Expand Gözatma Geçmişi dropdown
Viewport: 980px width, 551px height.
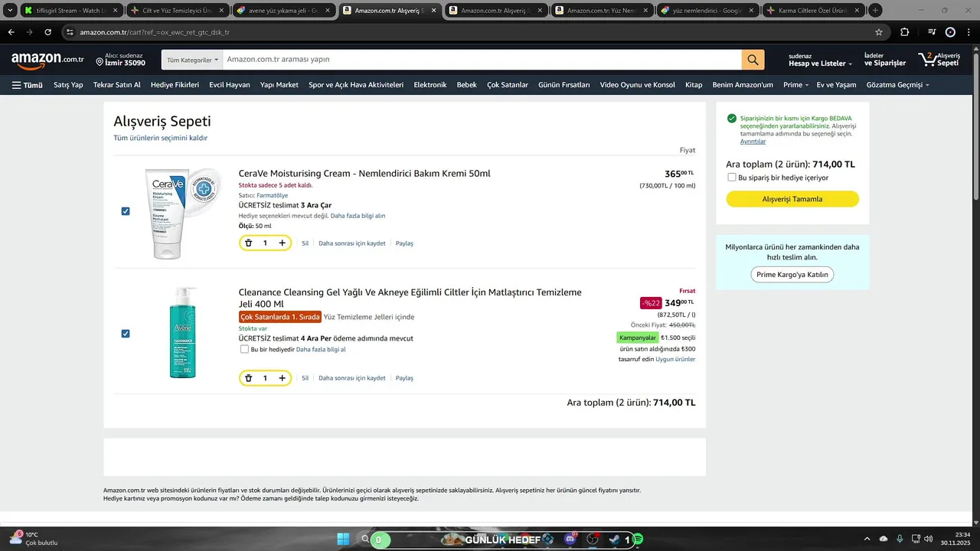[898, 85]
